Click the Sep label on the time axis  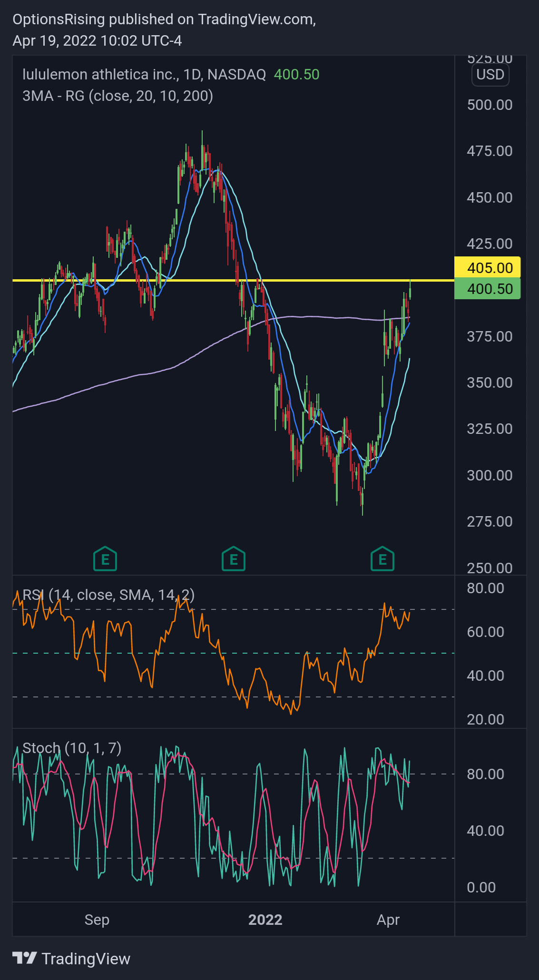pos(97,920)
